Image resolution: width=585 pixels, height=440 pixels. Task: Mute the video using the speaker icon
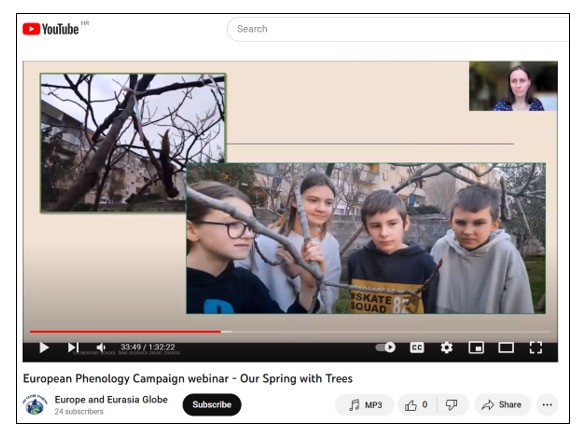click(101, 348)
